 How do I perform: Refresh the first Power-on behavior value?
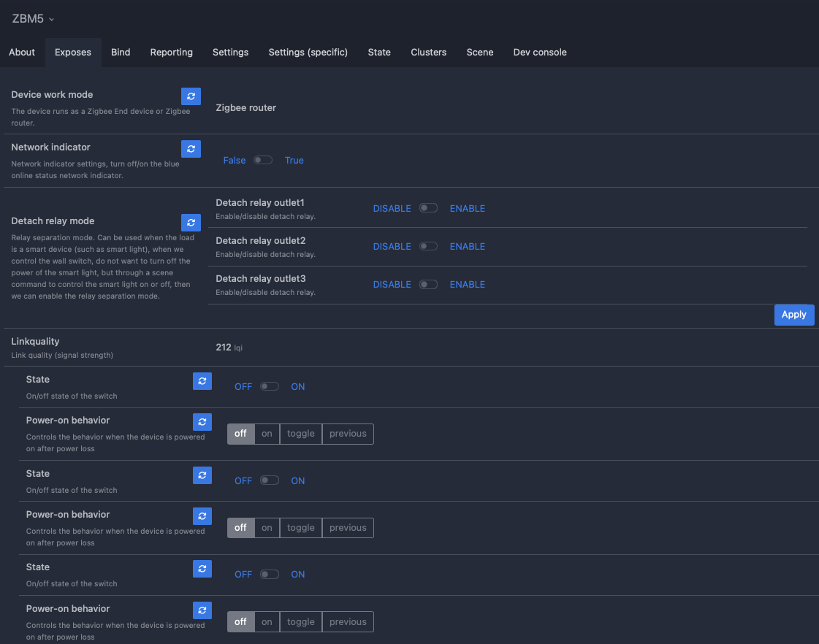pos(202,422)
